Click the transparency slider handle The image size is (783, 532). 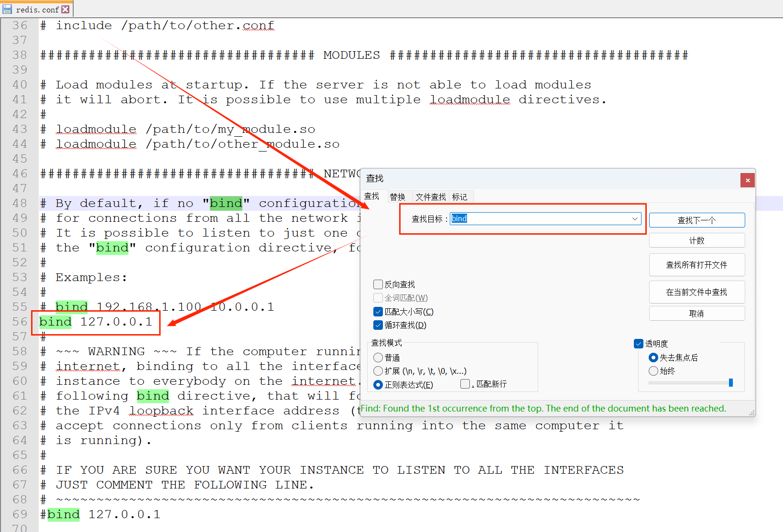pyautogui.click(x=730, y=382)
